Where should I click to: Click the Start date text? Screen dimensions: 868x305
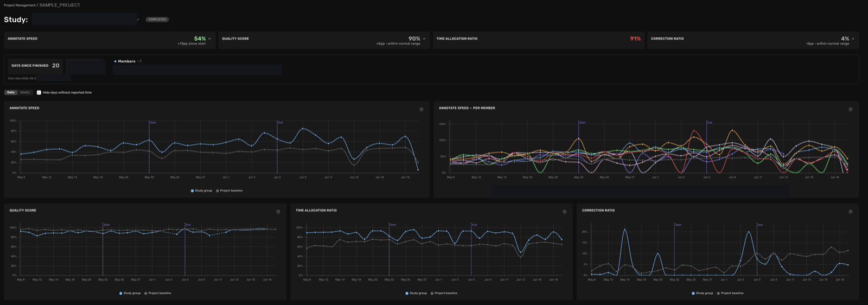click(22, 78)
